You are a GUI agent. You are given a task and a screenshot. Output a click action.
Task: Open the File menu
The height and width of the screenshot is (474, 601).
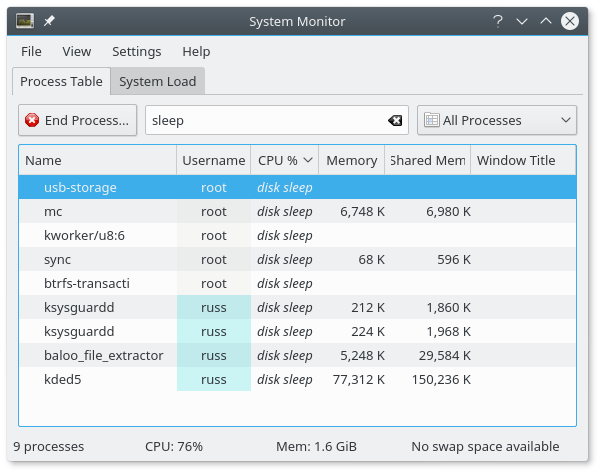31,52
